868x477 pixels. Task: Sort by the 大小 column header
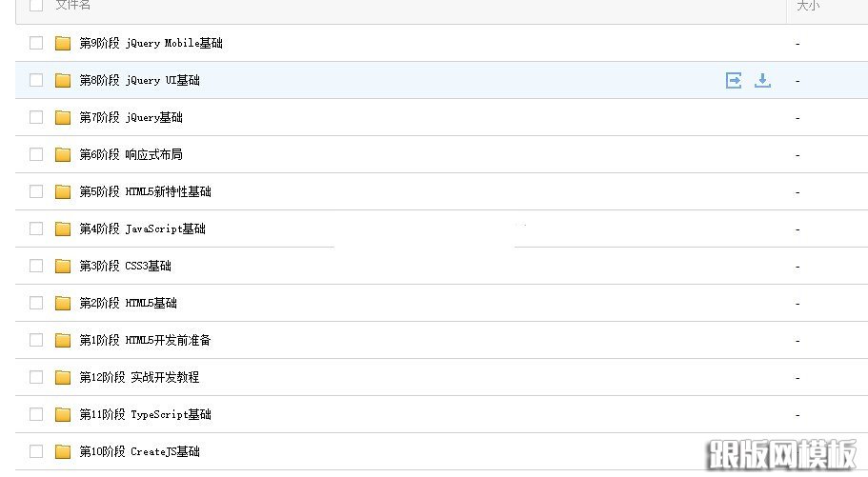pos(807,6)
